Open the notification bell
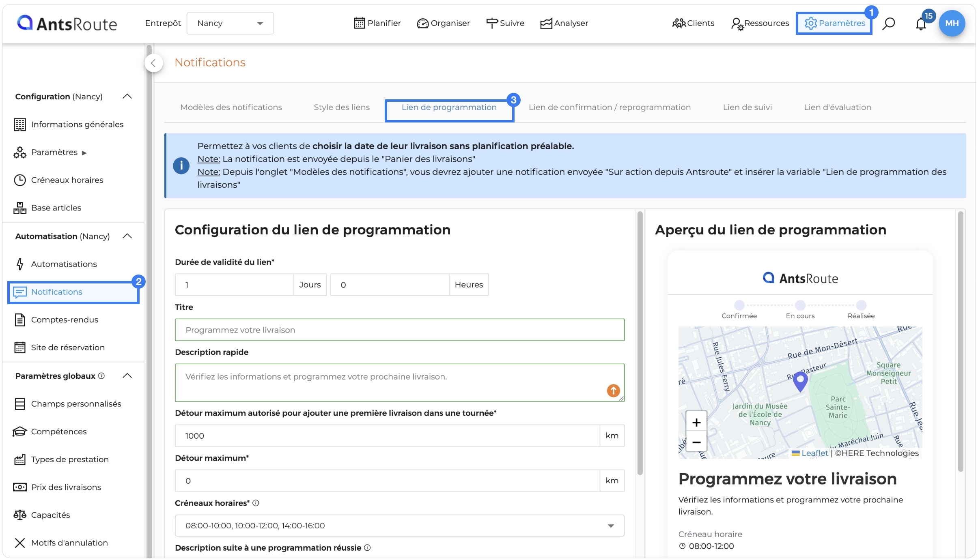The width and height of the screenshot is (978, 560). point(921,24)
